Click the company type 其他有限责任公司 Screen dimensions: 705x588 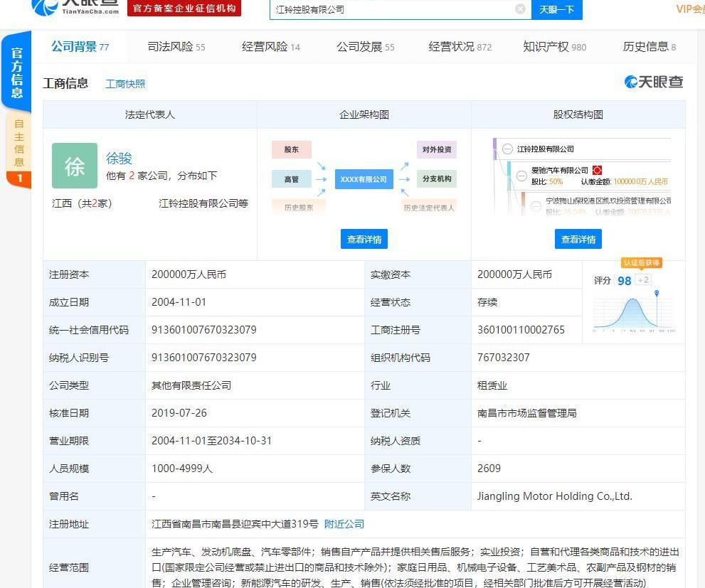[x=191, y=385]
